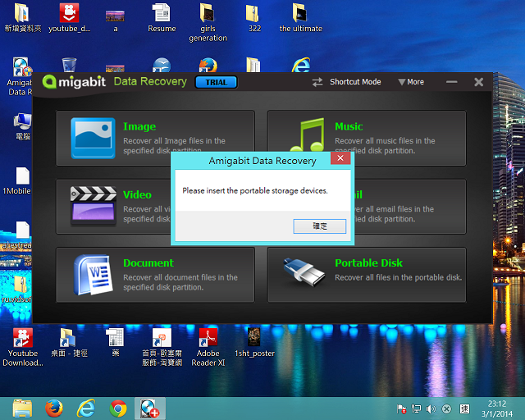Image resolution: width=525 pixels, height=420 pixels.
Task: Click the Video clapperboard icon
Action: pyautogui.click(x=94, y=207)
